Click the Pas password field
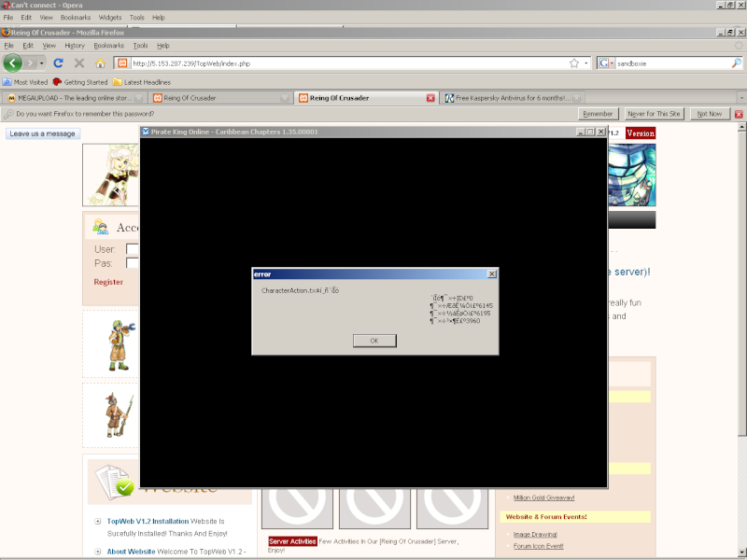 [132, 263]
